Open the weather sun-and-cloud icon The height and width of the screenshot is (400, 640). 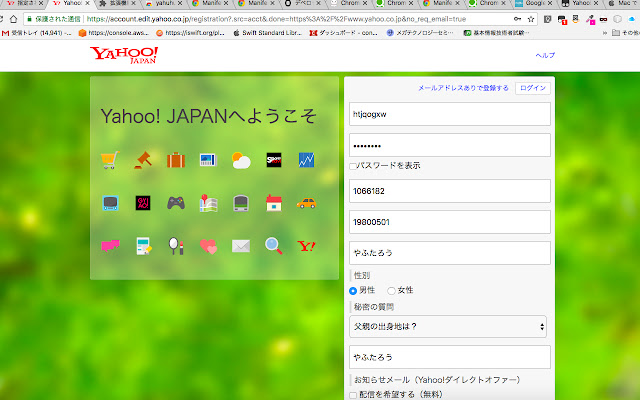[241, 159]
